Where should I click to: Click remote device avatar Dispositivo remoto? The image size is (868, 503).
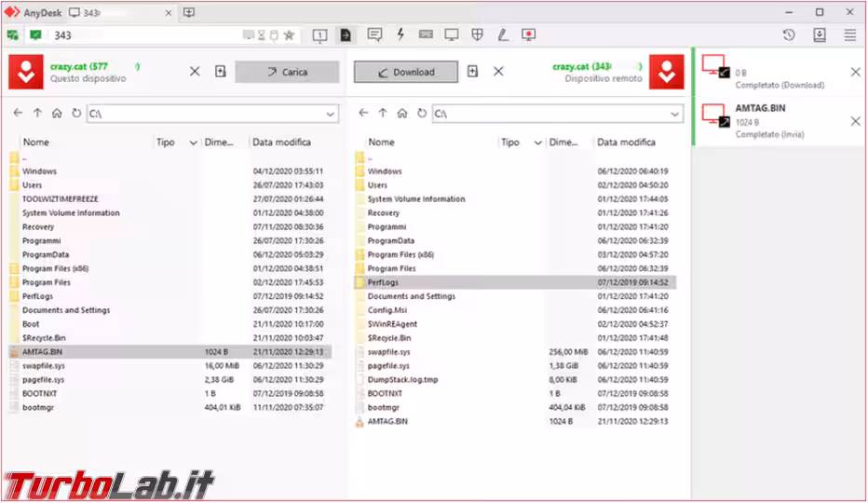[667, 72]
